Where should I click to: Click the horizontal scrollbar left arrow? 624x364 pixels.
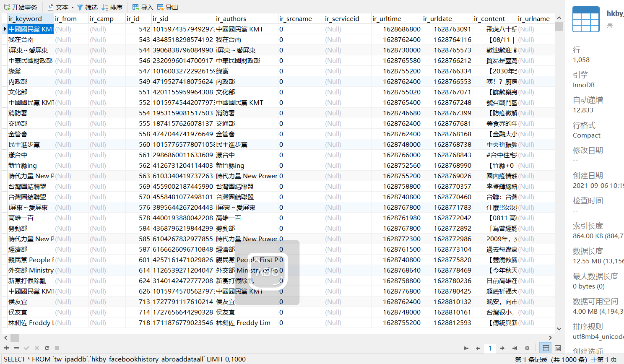(5, 338)
